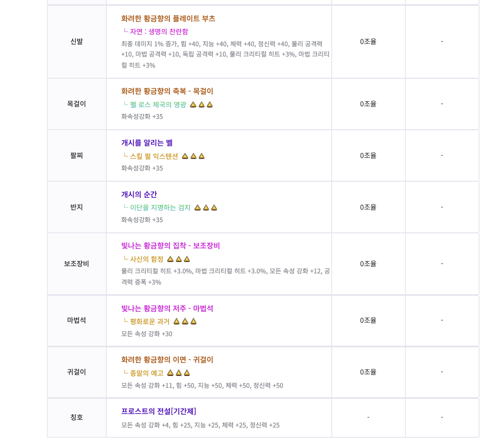Click the 개시의 순간 ring name
Screen dimensions: 493x448
click(139, 195)
